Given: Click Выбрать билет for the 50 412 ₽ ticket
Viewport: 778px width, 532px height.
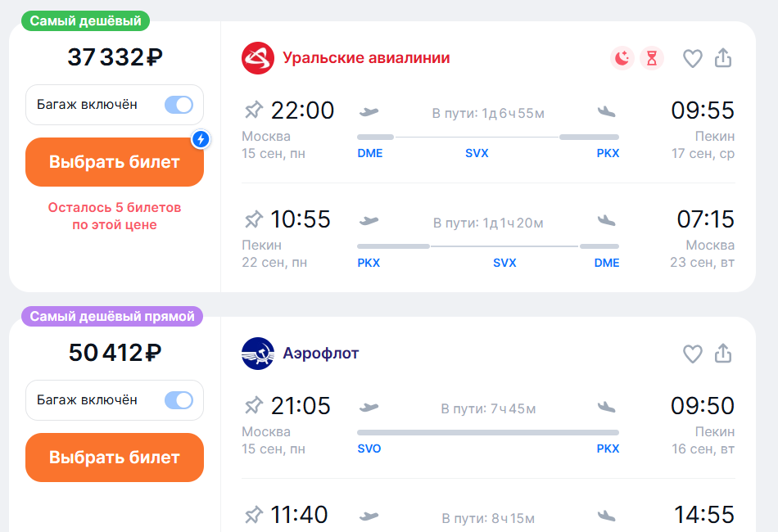Looking at the screenshot, I should (114, 458).
